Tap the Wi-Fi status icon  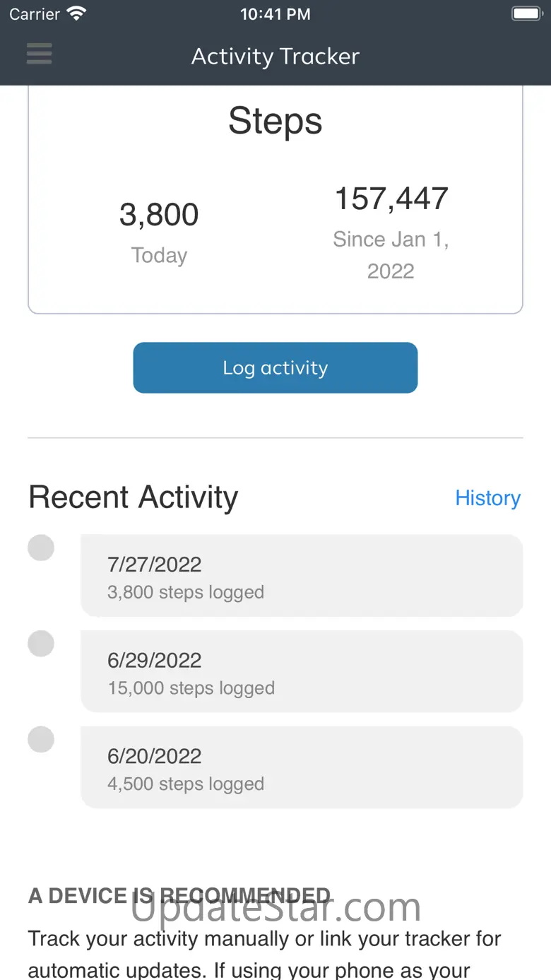[76, 13]
